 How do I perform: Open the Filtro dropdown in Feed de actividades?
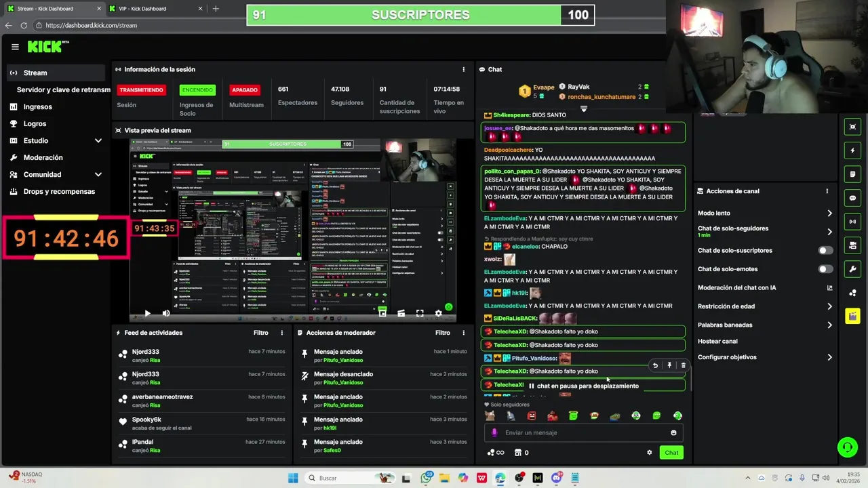point(260,333)
